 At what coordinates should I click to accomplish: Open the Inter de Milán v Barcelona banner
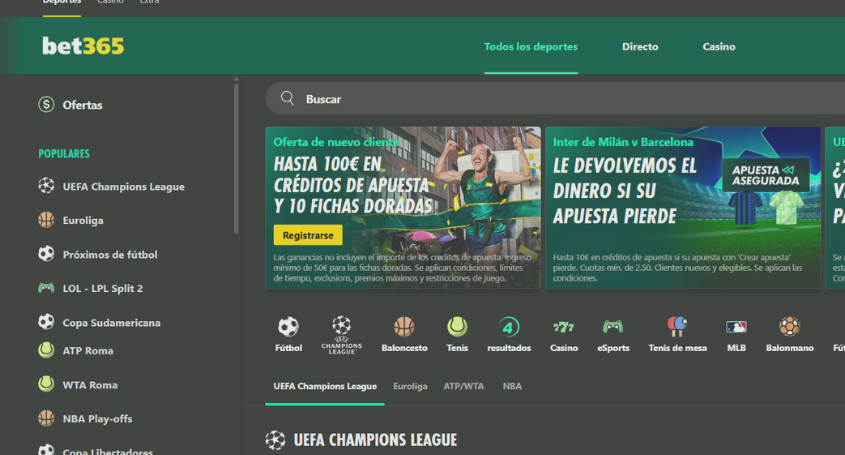click(x=683, y=208)
